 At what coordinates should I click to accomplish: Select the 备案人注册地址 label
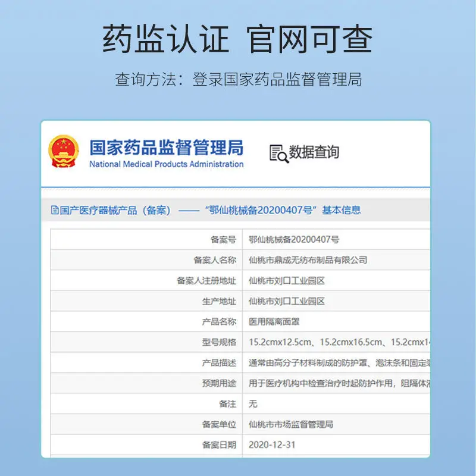(206, 280)
